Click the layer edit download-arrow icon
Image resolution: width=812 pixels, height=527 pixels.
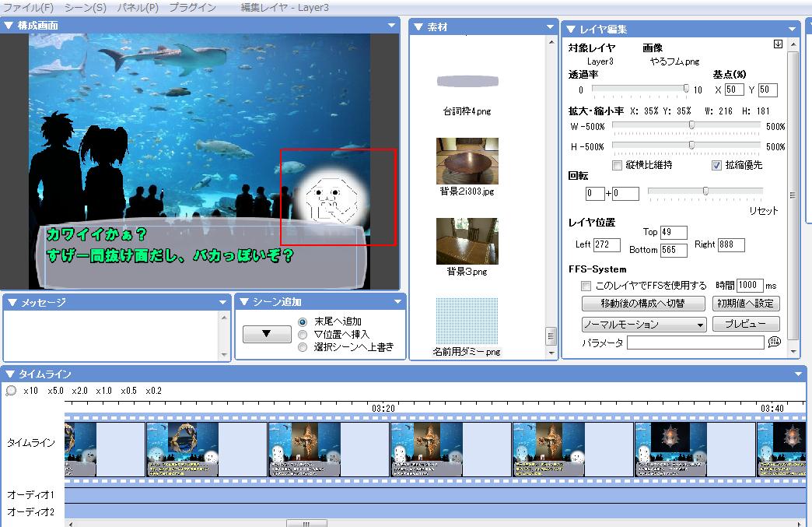(778, 44)
